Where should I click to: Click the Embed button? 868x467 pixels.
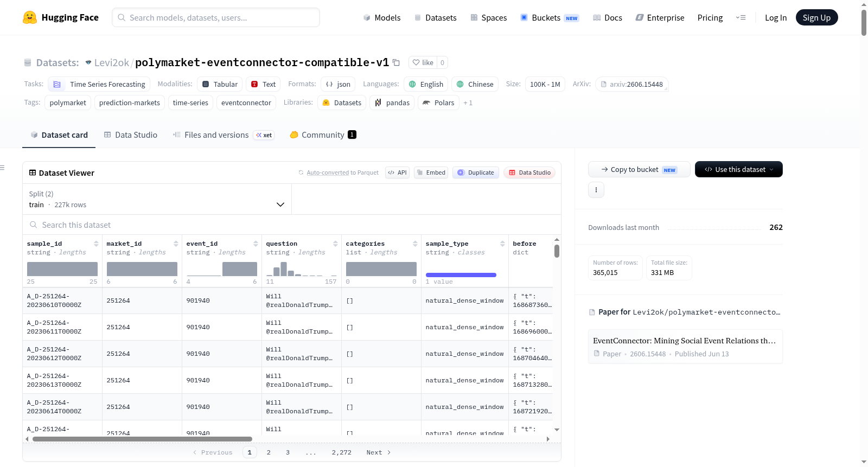pos(431,172)
